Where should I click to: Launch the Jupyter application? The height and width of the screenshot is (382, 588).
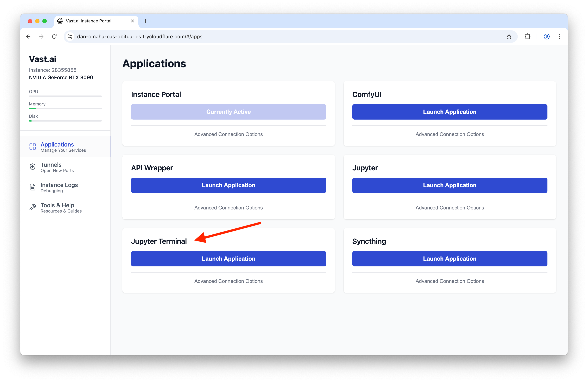(x=450, y=185)
